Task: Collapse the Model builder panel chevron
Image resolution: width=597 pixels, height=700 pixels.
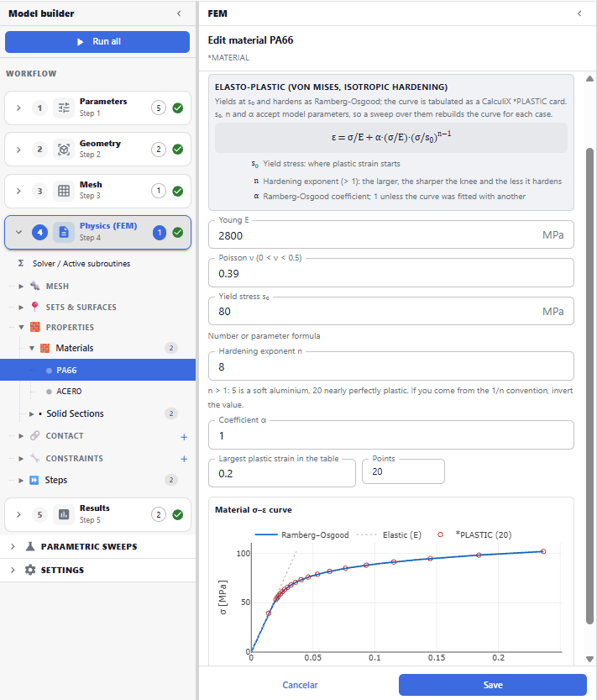Action: (179, 13)
